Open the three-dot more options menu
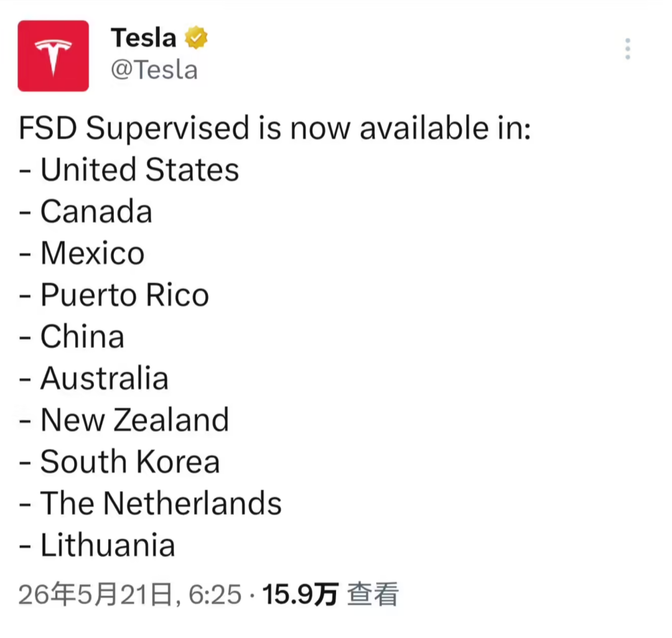This screenshot has width=672, height=638. [627, 49]
